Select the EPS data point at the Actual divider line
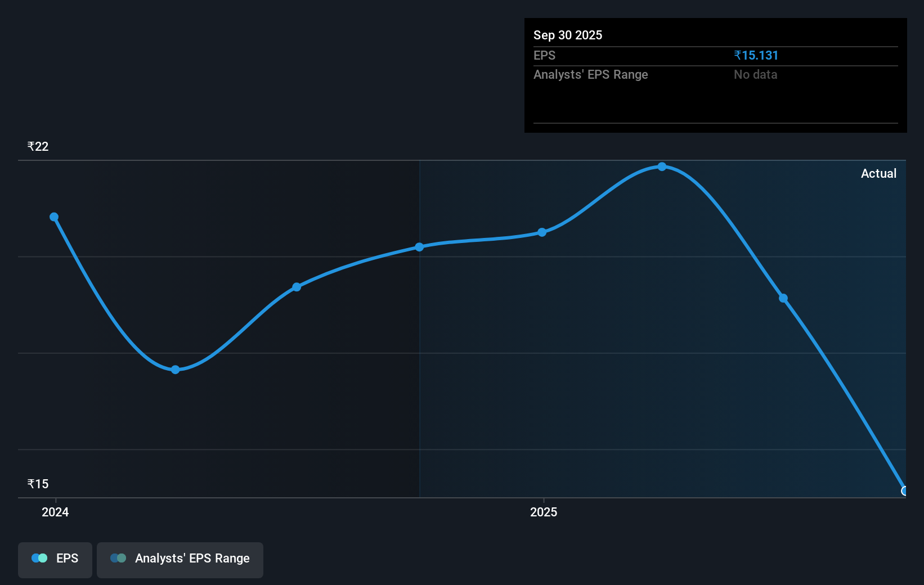This screenshot has width=924, height=585. click(x=419, y=247)
